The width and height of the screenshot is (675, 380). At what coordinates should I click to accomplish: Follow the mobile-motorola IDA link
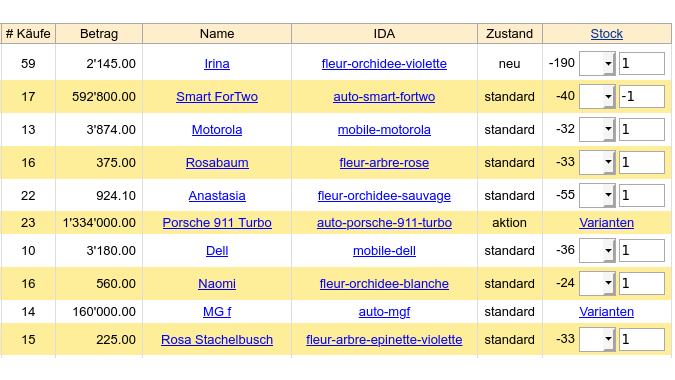384,130
